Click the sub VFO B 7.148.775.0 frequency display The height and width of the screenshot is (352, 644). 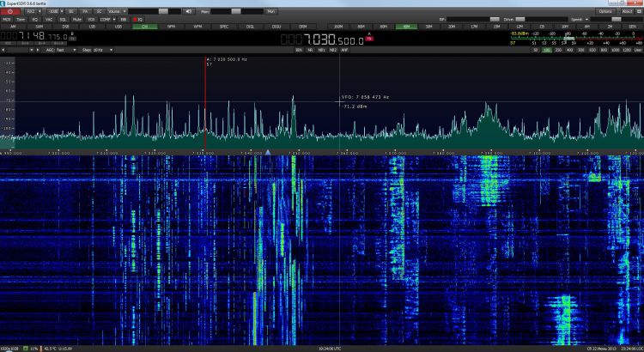click(x=34, y=37)
